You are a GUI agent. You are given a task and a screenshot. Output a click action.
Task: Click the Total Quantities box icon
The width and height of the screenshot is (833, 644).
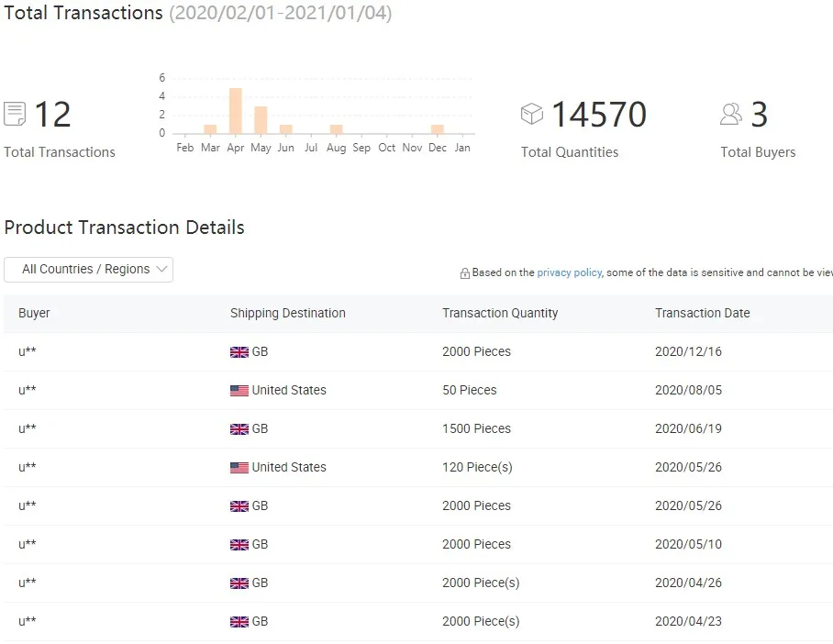click(x=532, y=114)
